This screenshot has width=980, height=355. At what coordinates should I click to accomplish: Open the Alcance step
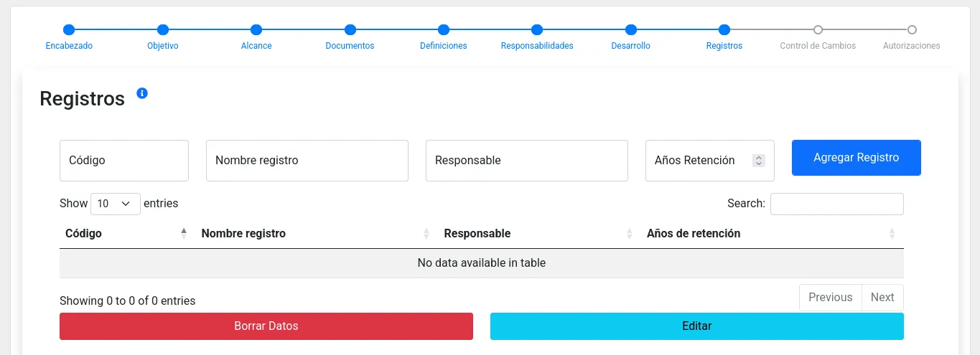256,30
